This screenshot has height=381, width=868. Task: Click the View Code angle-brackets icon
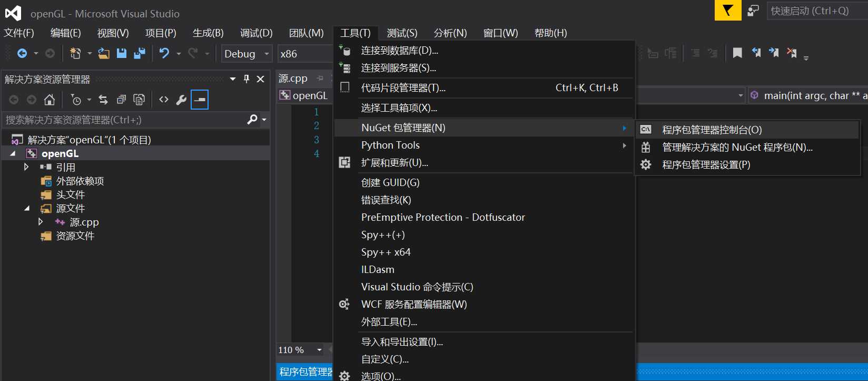tap(164, 100)
